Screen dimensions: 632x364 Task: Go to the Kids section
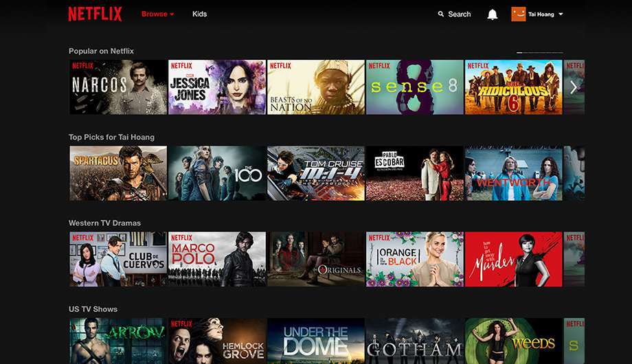(x=199, y=14)
